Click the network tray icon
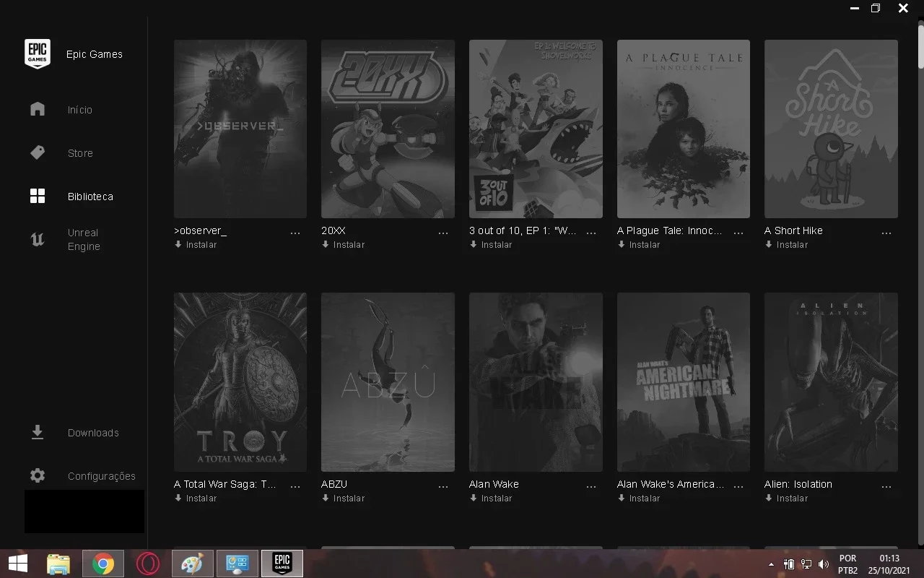The height and width of the screenshot is (578, 924). pos(806,564)
